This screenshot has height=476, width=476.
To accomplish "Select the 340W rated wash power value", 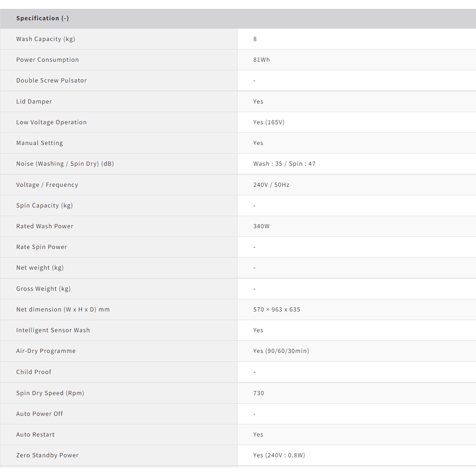I will click(x=261, y=226).
